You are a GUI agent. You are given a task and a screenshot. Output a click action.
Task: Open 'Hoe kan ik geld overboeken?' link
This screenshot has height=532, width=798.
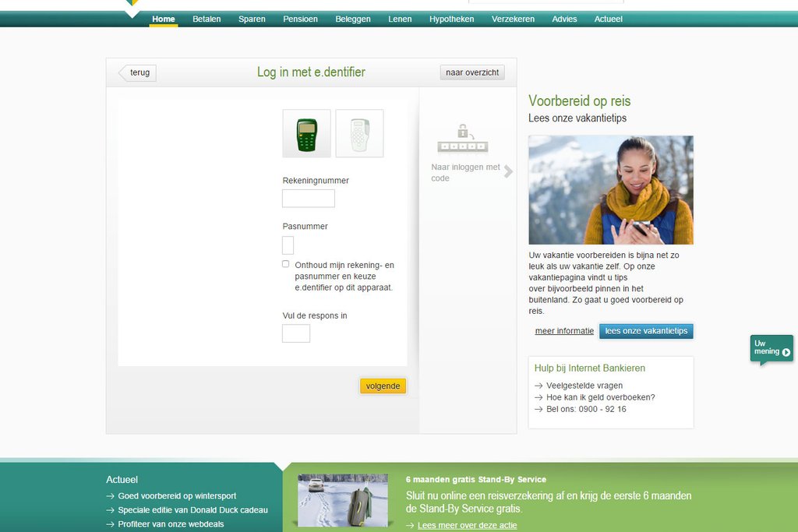click(x=600, y=397)
